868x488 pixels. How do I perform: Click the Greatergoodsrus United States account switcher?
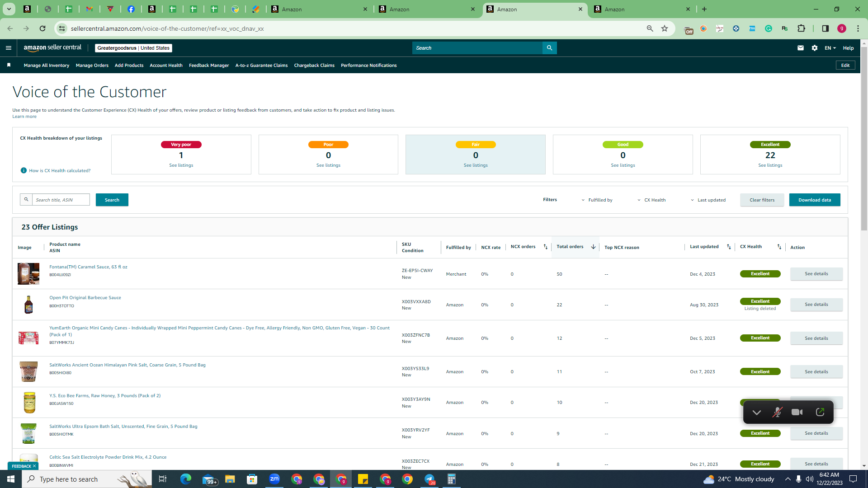(x=133, y=48)
